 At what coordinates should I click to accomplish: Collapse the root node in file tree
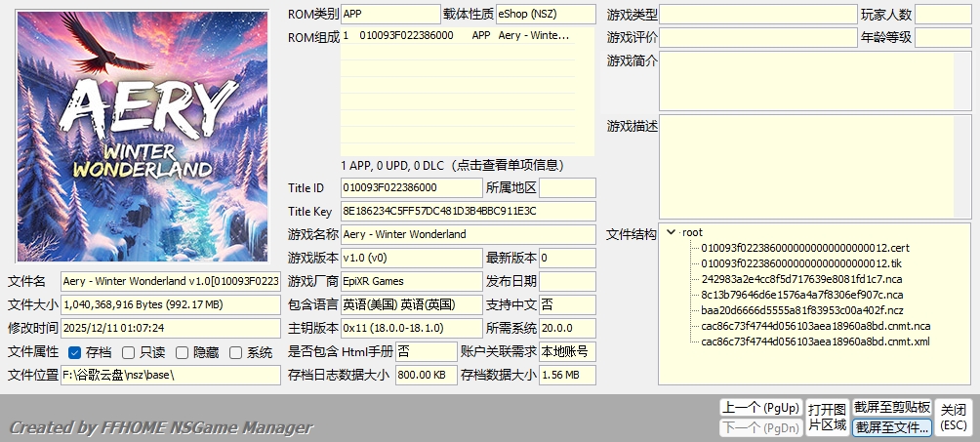[x=671, y=232]
